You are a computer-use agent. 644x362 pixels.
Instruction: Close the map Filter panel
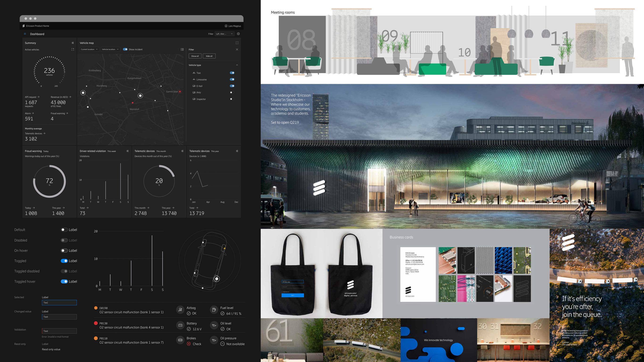pos(237,49)
